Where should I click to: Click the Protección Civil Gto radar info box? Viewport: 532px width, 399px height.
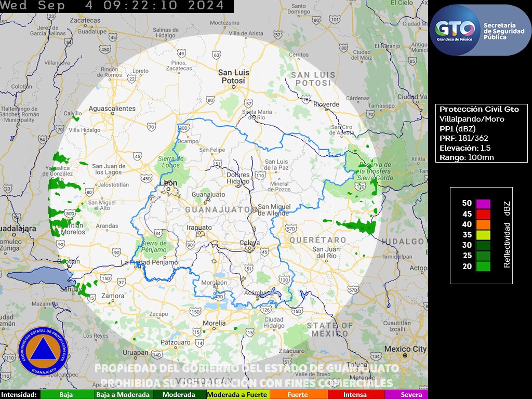481,133
